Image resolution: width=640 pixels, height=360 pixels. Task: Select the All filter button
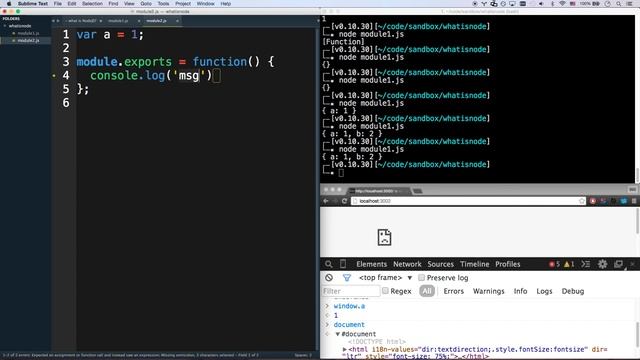(427, 291)
